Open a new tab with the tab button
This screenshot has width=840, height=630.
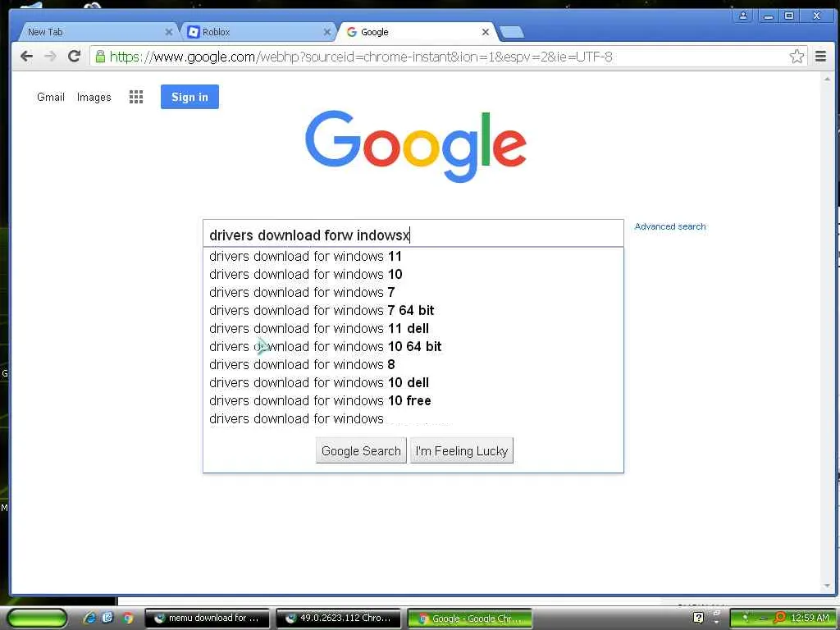512,33
